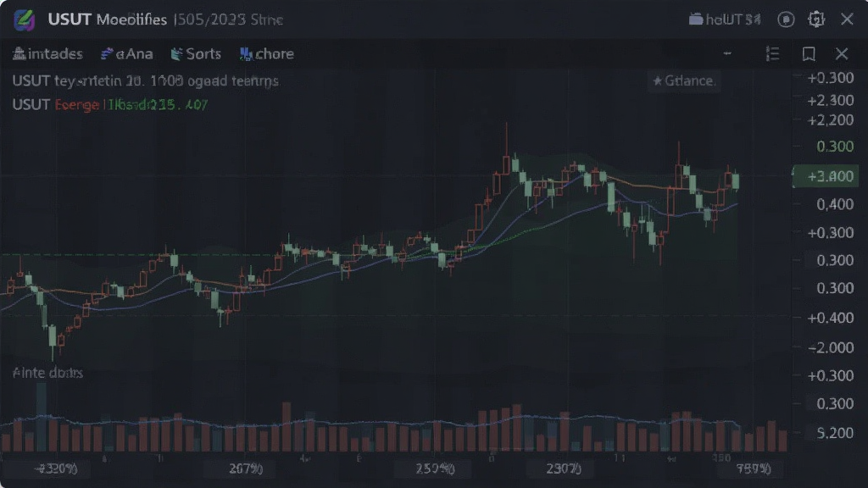Click the Ainte dbars volume panel label
This screenshot has width=868, height=488.
click(47, 373)
